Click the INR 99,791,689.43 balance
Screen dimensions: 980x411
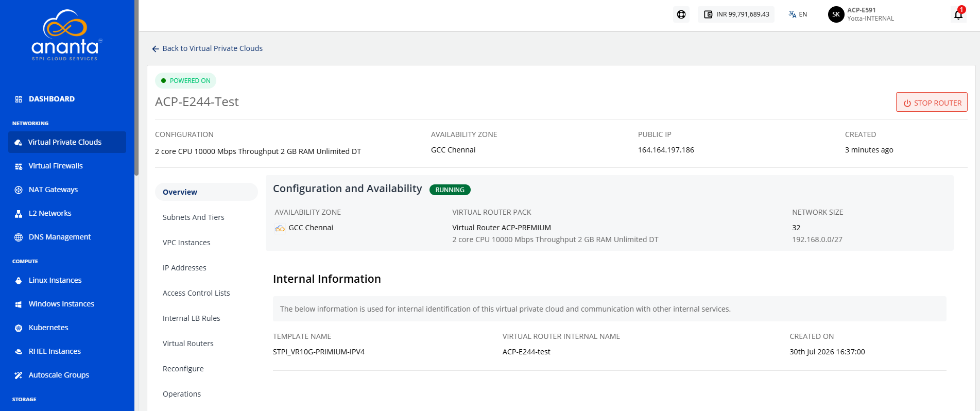point(743,14)
